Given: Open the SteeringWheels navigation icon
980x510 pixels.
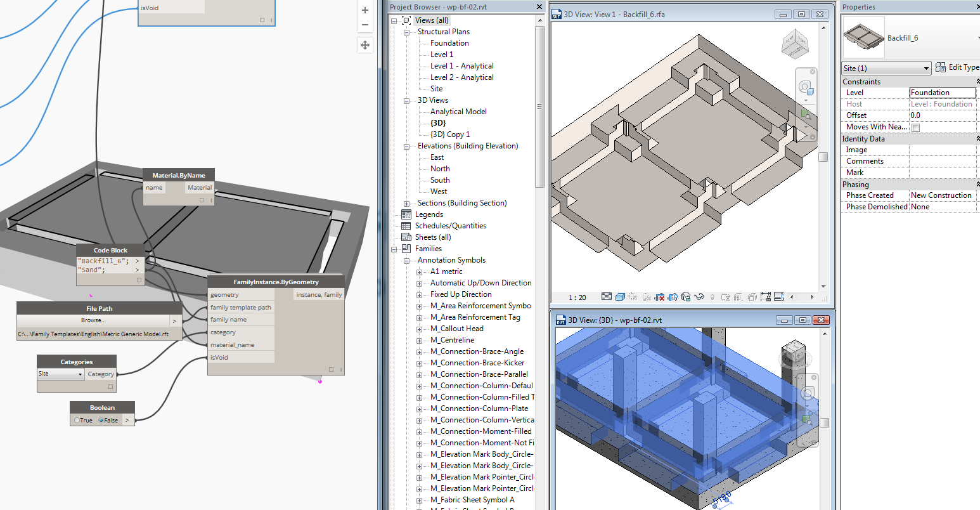Looking at the screenshot, I should 806,86.
